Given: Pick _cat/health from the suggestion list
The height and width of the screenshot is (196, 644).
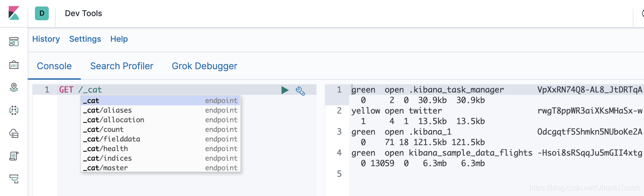Looking at the screenshot, I should [x=161, y=148].
